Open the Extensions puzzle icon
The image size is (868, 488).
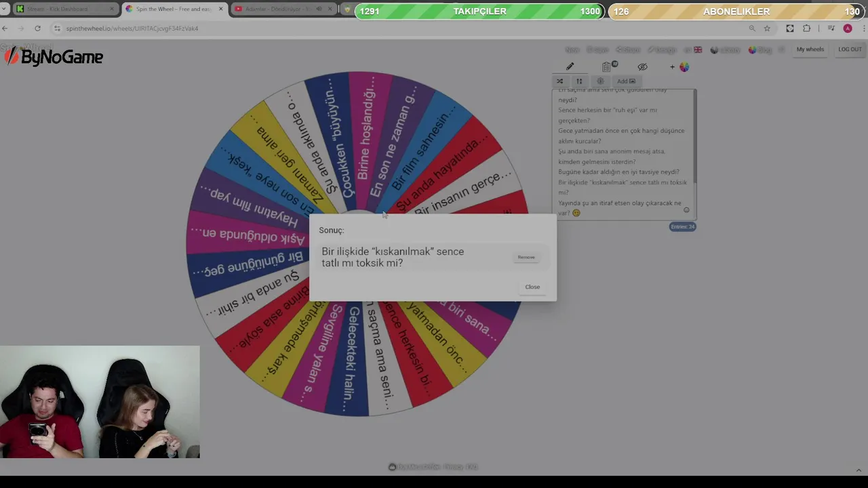click(x=806, y=28)
